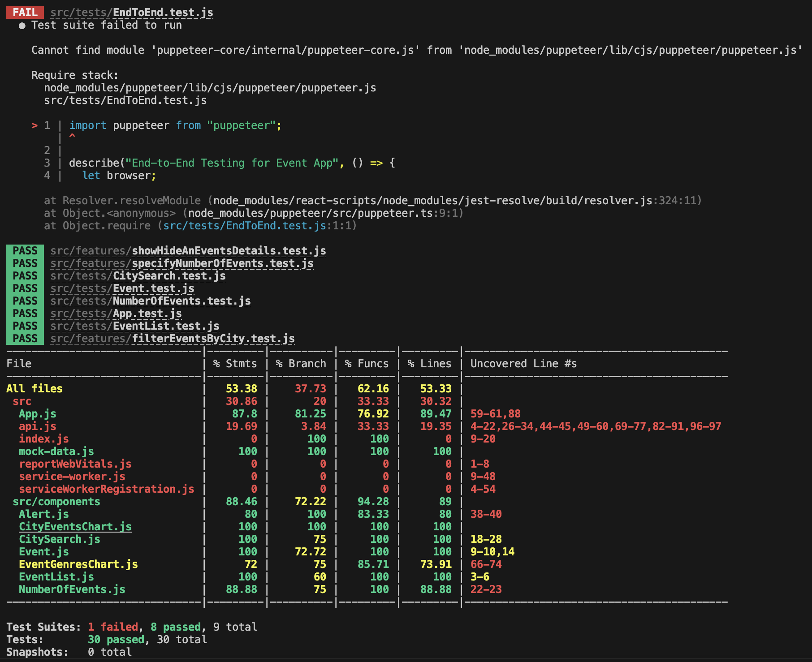Click EventList.js branch value 60
This screenshot has height=662, width=812.
(x=320, y=577)
